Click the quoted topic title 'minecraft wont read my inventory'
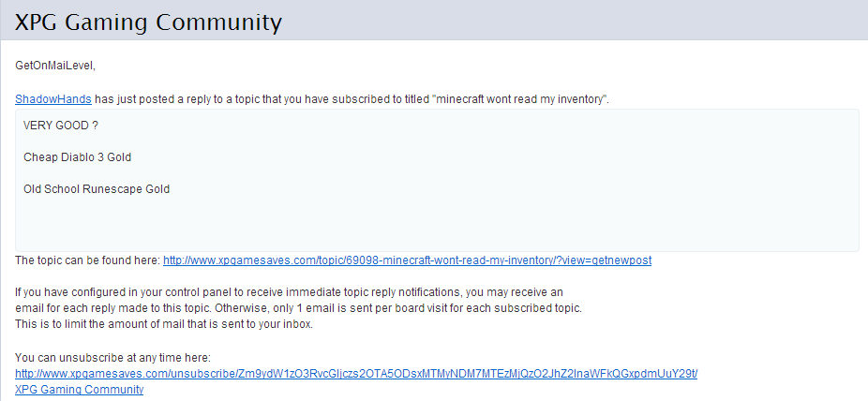The height and width of the screenshot is (401, 868). click(520, 99)
